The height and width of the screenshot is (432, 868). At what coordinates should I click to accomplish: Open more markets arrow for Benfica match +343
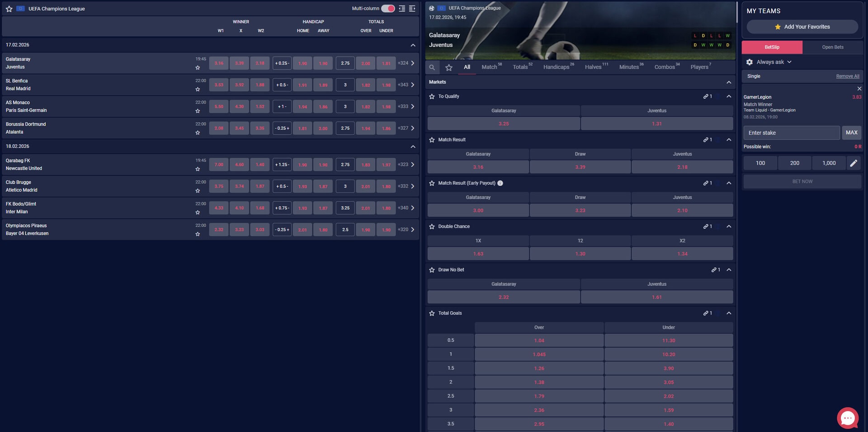pyautogui.click(x=413, y=85)
